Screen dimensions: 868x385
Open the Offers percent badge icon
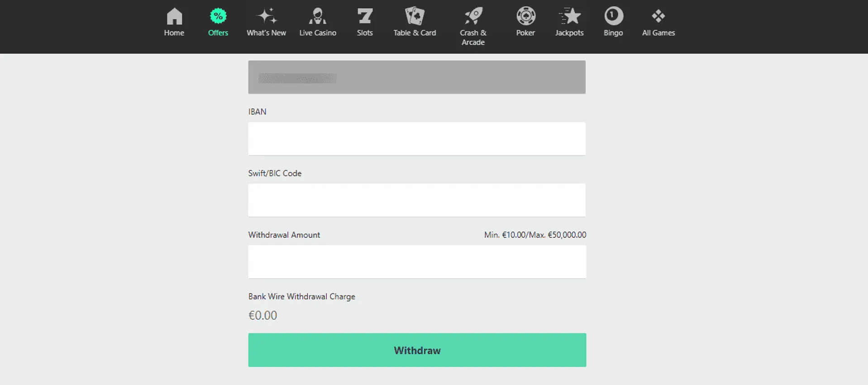(x=218, y=16)
